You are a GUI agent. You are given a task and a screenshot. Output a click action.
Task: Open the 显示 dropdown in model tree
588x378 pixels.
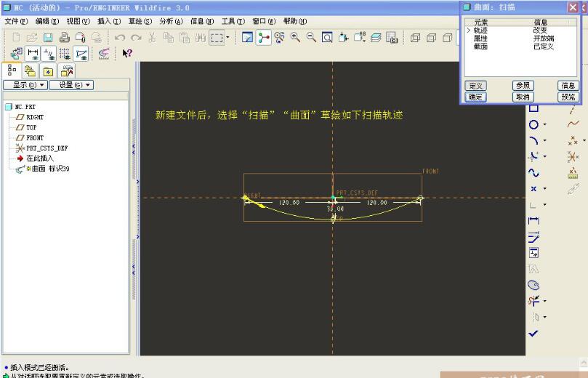click(25, 85)
